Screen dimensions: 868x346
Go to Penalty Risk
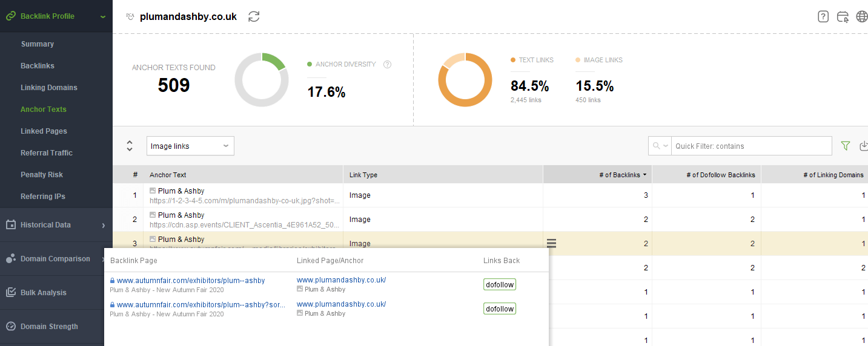tap(42, 175)
